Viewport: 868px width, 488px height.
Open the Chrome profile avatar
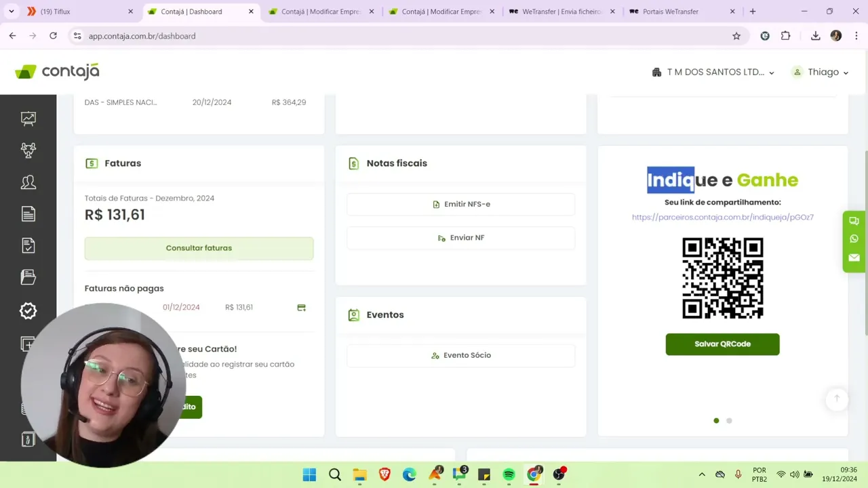pos(836,36)
